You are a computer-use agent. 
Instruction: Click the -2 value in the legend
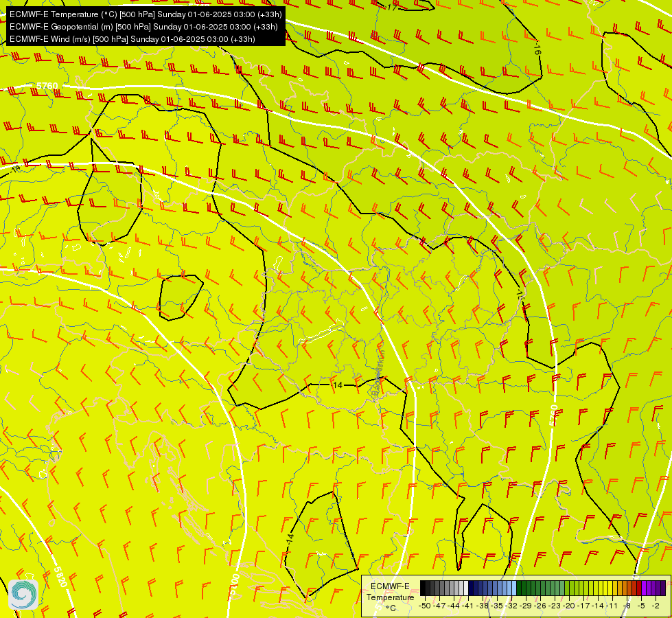point(656,606)
